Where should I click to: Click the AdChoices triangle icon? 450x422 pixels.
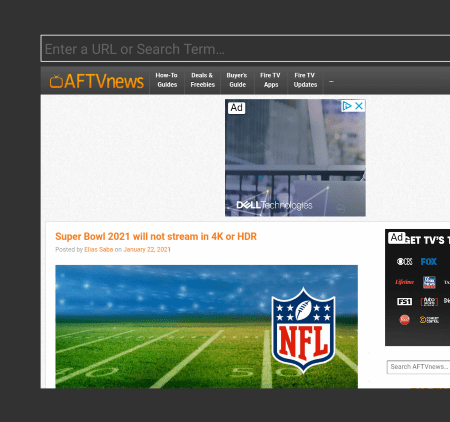point(347,106)
